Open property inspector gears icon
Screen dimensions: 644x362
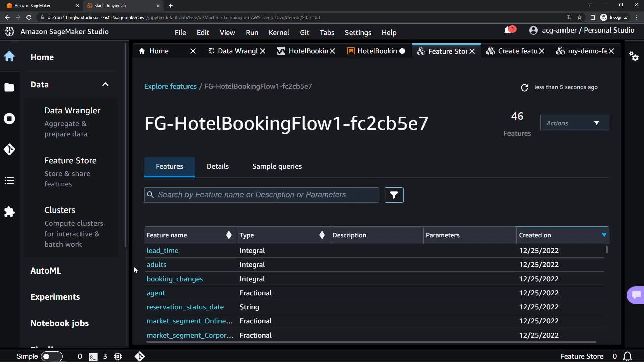(634, 56)
